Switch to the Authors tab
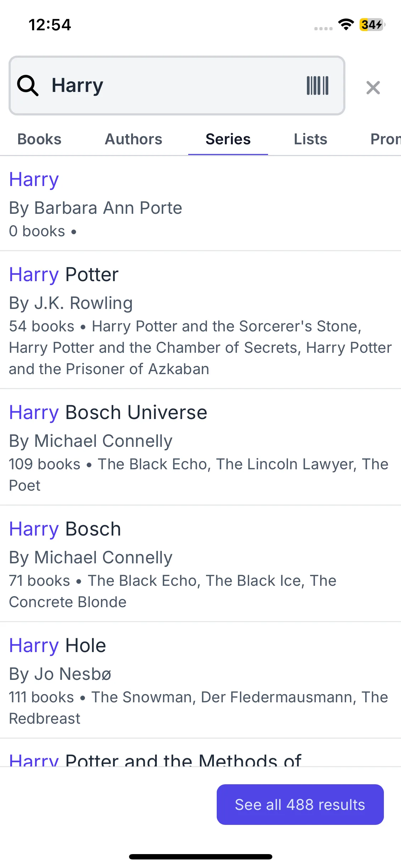Image resolution: width=401 pixels, height=868 pixels. click(133, 139)
